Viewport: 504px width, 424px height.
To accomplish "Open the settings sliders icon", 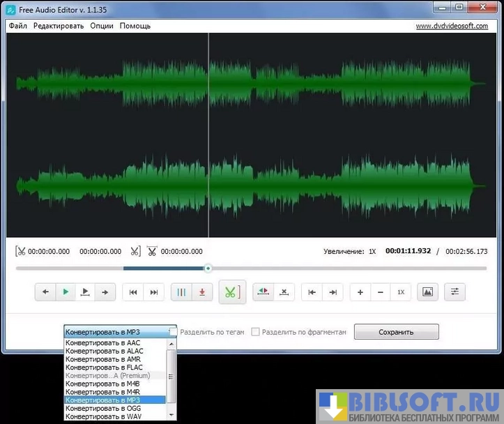I will coord(455,292).
